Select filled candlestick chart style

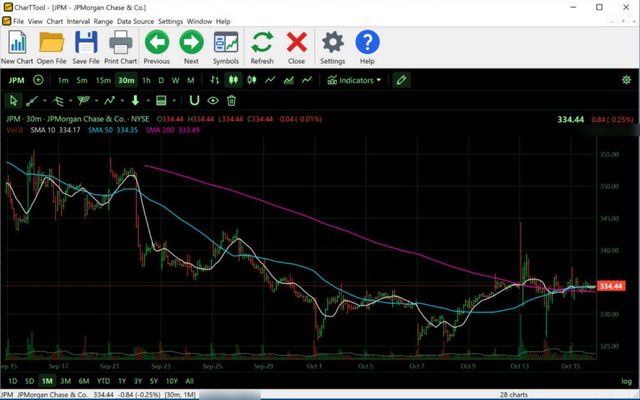click(x=233, y=80)
